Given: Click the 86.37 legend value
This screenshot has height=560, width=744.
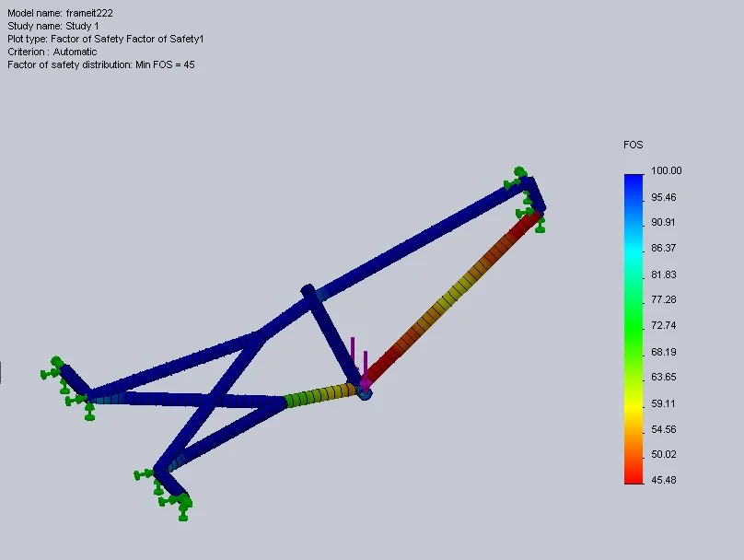Looking at the screenshot, I should [x=663, y=248].
